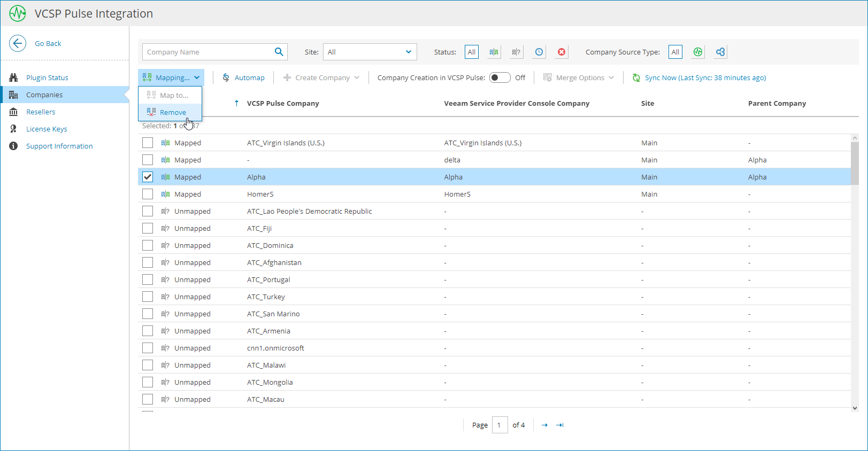The width and height of the screenshot is (868, 451).
Task: Click the search magnifier icon
Action: coord(279,52)
